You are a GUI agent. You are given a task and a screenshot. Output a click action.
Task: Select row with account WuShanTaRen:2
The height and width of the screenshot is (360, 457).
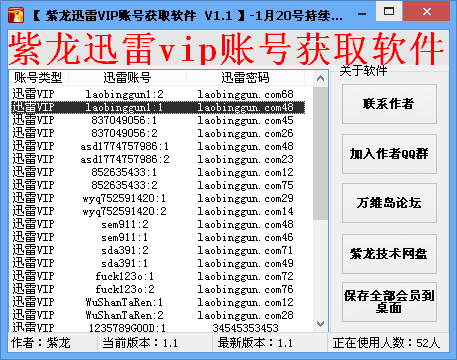coord(158,315)
